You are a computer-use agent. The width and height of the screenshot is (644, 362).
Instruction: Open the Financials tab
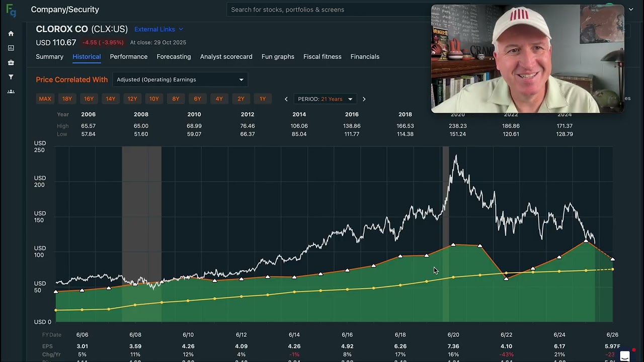(x=365, y=57)
